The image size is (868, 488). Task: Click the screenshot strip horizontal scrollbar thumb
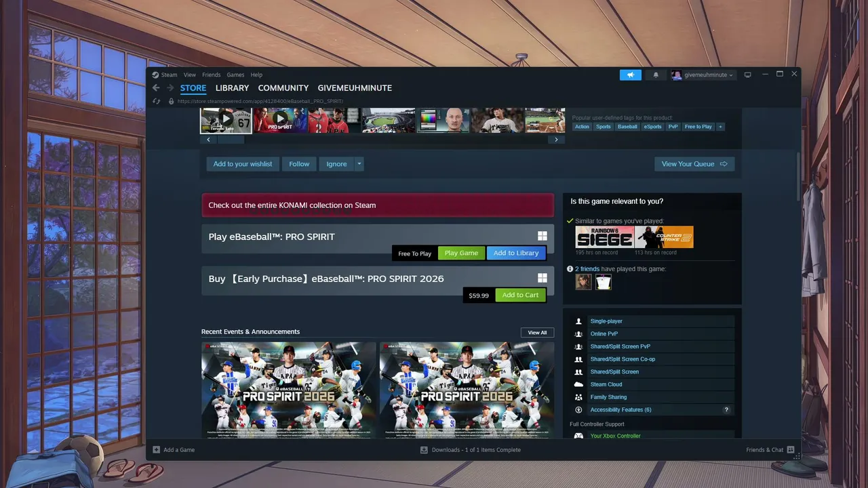click(230, 140)
